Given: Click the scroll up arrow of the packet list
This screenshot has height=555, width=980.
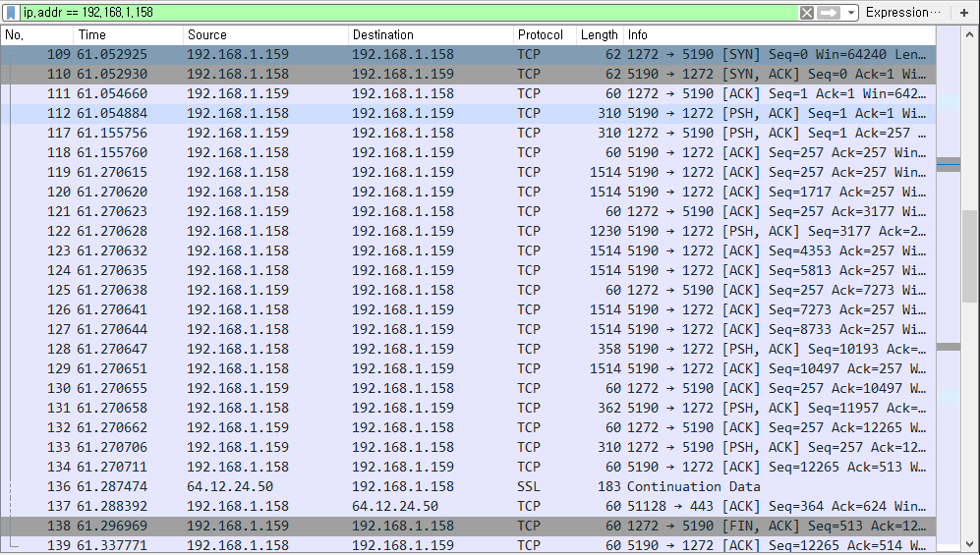Looking at the screenshot, I should pos(970,33).
